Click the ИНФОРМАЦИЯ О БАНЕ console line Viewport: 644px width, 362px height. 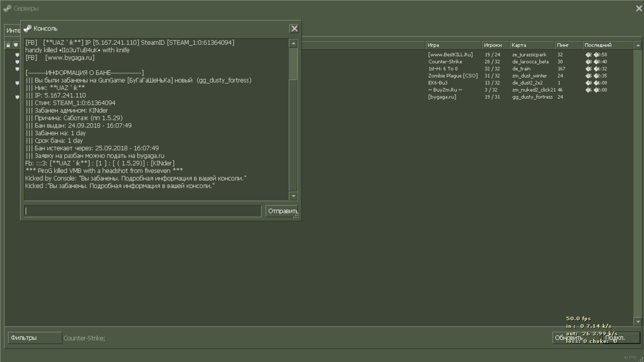[x=85, y=73]
